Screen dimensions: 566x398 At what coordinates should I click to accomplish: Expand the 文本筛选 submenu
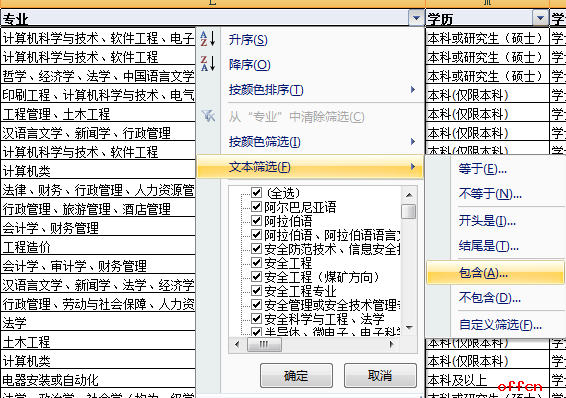[310, 167]
